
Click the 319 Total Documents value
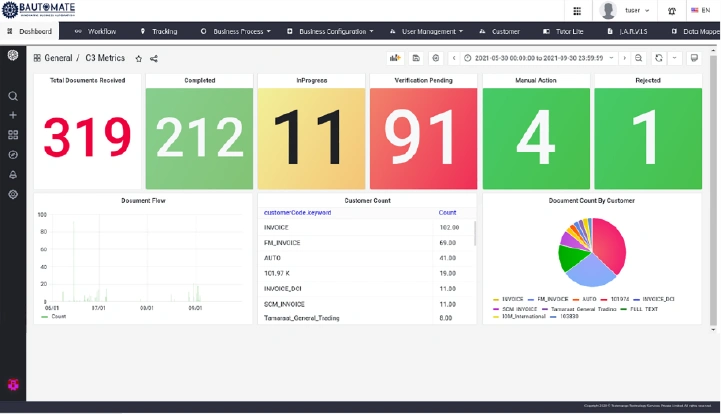[87, 137]
